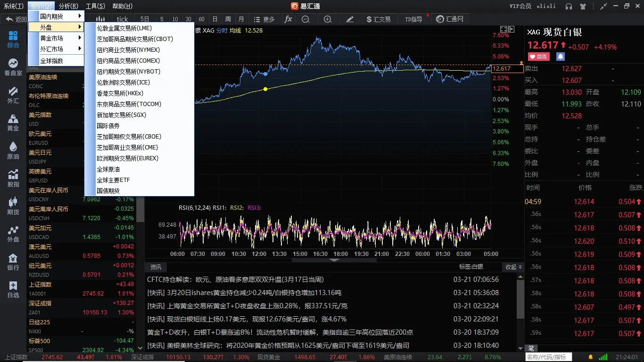Select the 上证指数 quote row

(82, 289)
